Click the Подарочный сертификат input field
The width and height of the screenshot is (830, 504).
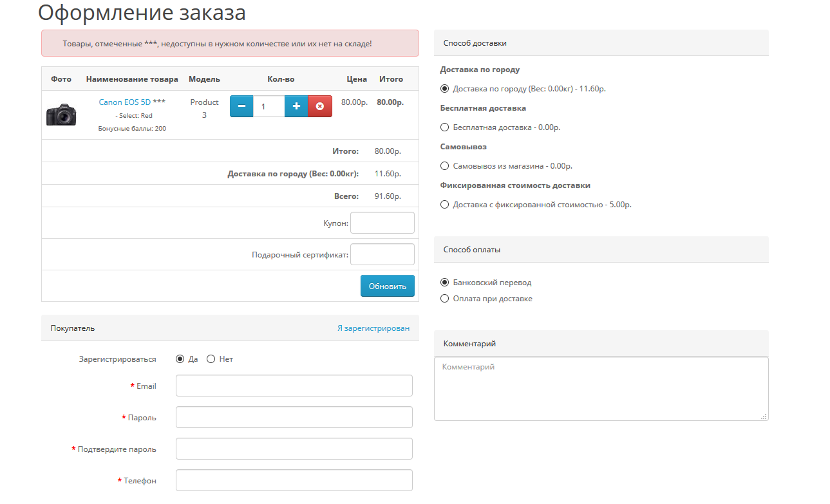(x=382, y=254)
